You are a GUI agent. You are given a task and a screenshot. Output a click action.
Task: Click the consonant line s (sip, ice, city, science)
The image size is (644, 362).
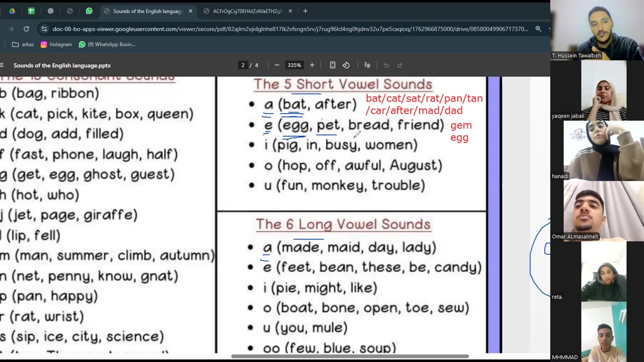tap(82, 336)
